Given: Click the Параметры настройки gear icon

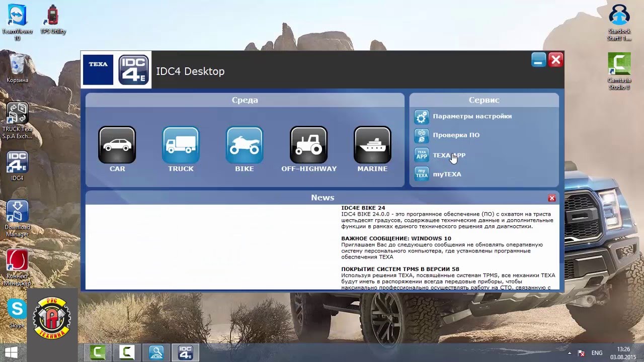Looking at the screenshot, I should click(x=422, y=117).
